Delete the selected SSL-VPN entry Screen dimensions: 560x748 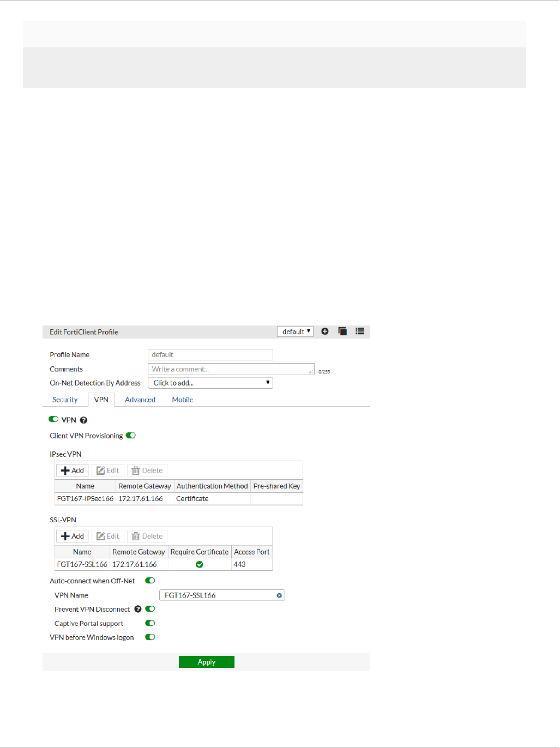147,536
